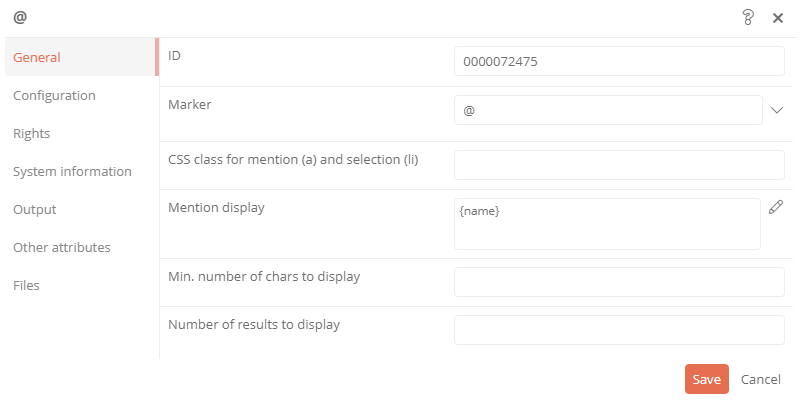Click the Cancel link
Viewport: 802px width, 402px height.
(x=761, y=379)
